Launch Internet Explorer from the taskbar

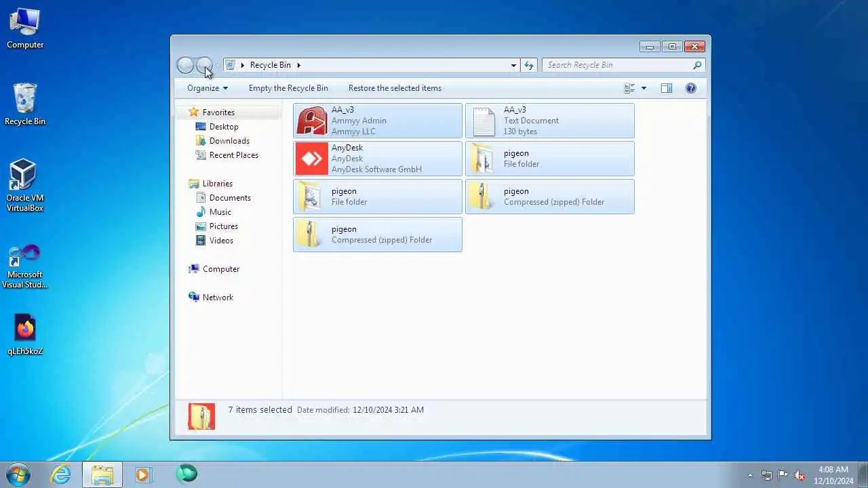61,474
